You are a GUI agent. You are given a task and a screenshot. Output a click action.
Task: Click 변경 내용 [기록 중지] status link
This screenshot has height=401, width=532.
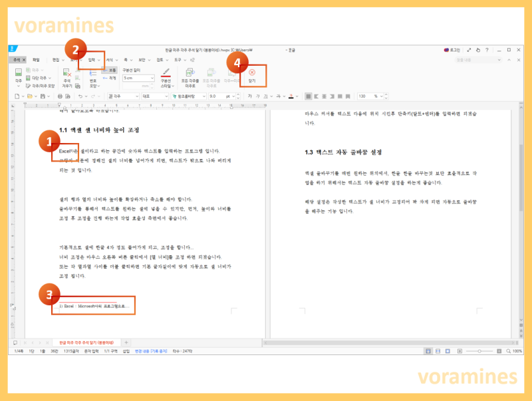[151, 351]
